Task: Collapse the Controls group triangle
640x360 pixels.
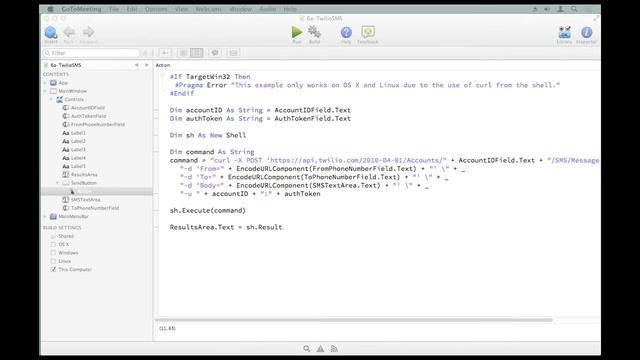Action: [51, 100]
